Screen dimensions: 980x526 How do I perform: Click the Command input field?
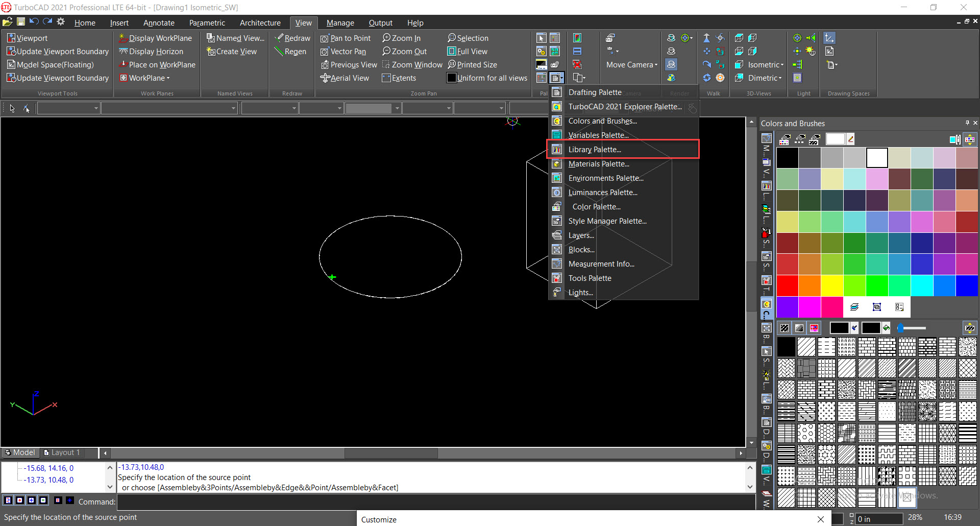point(436,502)
